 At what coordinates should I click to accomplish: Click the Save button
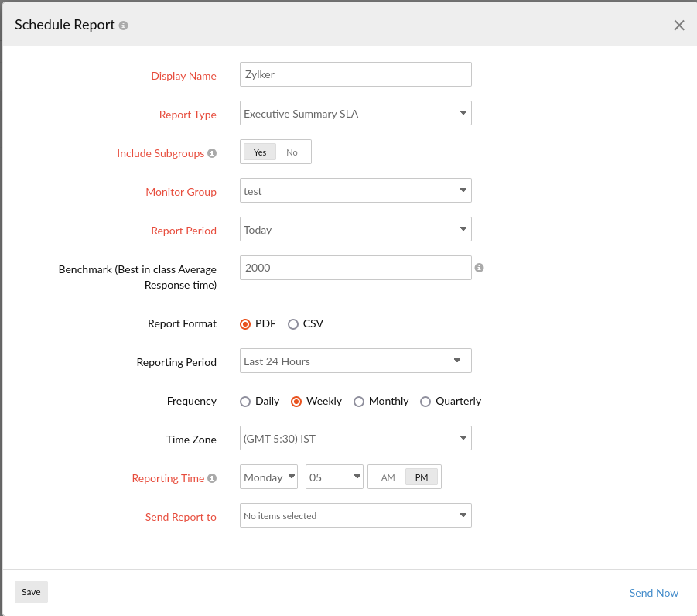31,591
